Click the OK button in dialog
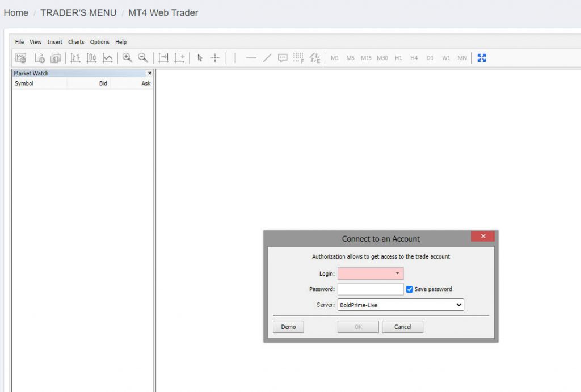581x392 pixels. point(358,327)
